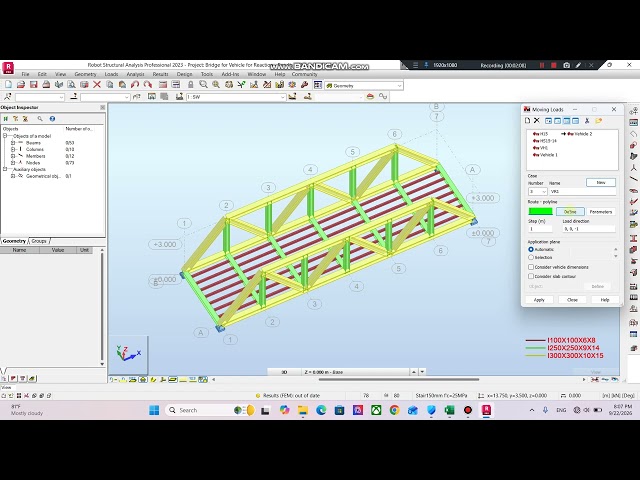Open Google Chrome from taskbar
This screenshot has height=480, width=640.
click(x=394, y=410)
